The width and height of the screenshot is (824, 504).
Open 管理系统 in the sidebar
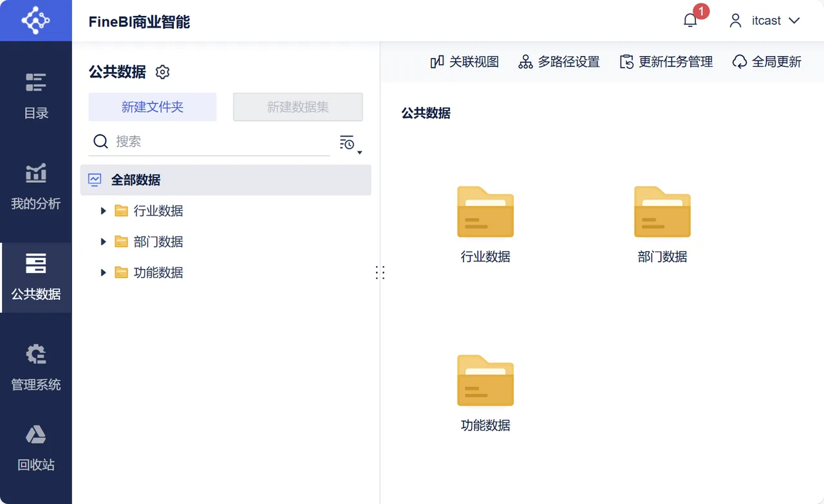pos(36,368)
